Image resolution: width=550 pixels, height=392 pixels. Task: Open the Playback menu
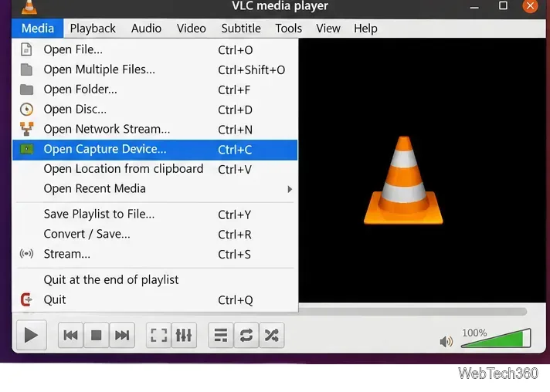(x=93, y=29)
